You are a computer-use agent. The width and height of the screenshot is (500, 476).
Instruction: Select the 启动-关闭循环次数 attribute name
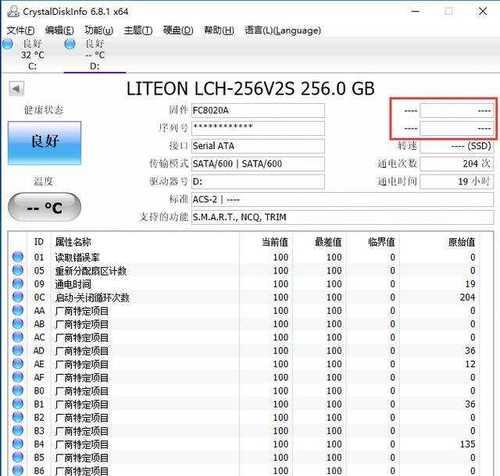(92, 297)
